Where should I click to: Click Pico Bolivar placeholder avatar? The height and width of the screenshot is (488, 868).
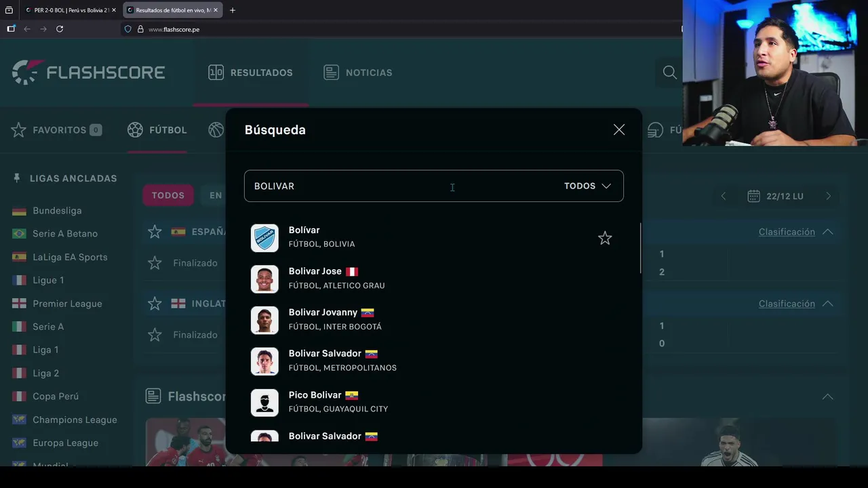coord(264,403)
